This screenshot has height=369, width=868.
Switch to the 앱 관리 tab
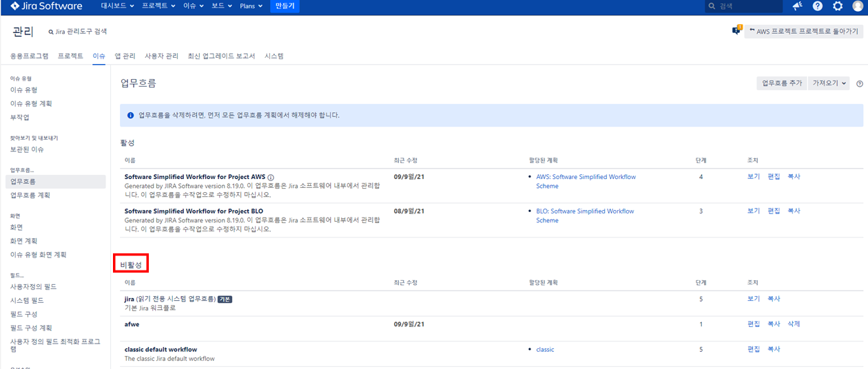125,56
